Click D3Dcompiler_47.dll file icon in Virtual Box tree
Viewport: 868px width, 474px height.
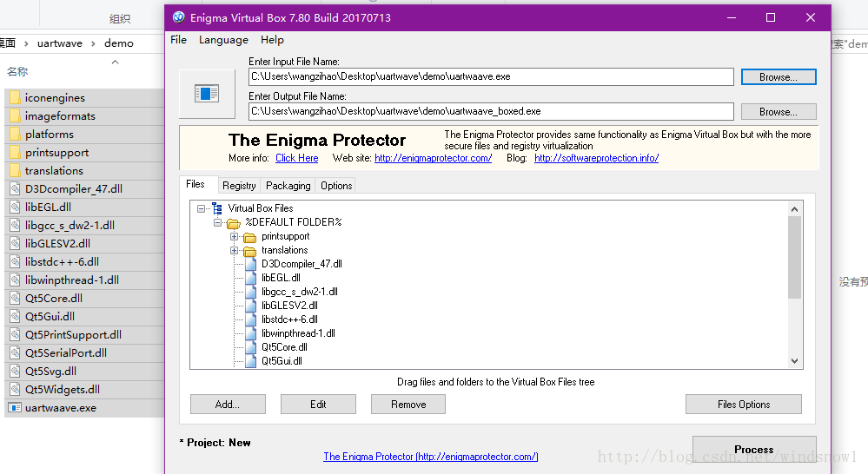251,264
